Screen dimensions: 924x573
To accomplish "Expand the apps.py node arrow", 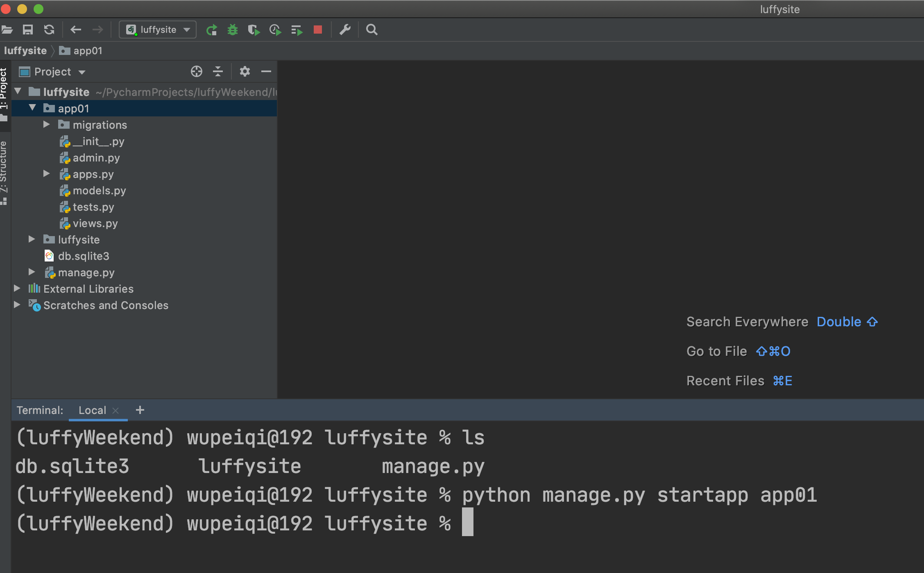I will coord(47,174).
